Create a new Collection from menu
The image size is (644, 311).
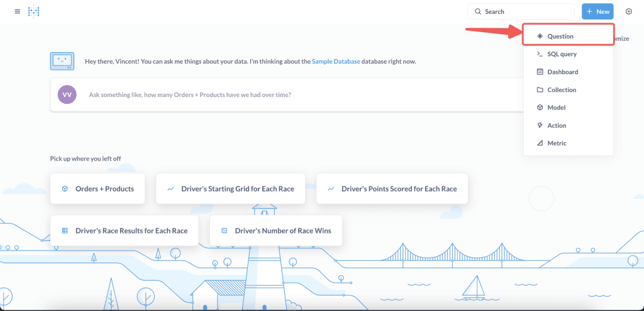pyautogui.click(x=562, y=90)
